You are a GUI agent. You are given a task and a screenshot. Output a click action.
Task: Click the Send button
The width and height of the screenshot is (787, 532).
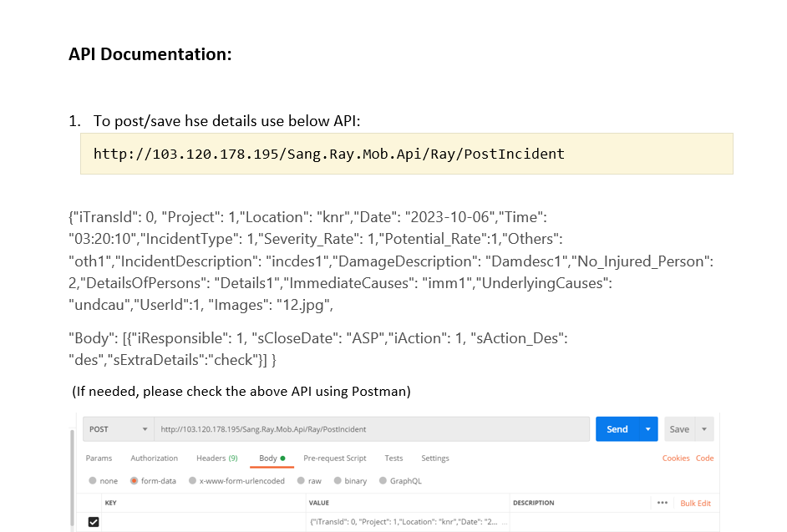tap(617, 429)
